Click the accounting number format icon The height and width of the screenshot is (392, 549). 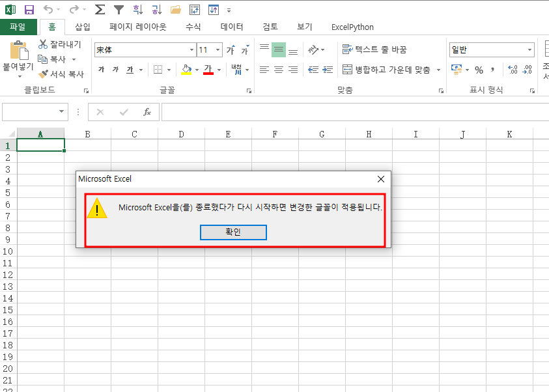(457, 70)
